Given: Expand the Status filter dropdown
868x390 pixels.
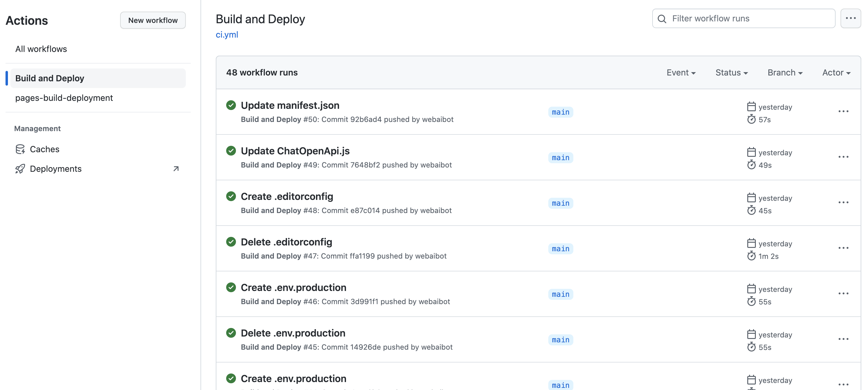Looking at the screenshot, I should [x=731, y=72].
